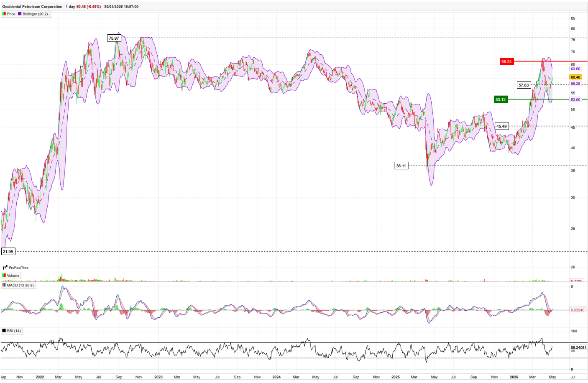Viewport: 588px width, 383px height.
Task: Click the MACD panel legend icon
Action: [x=4, y=285]
